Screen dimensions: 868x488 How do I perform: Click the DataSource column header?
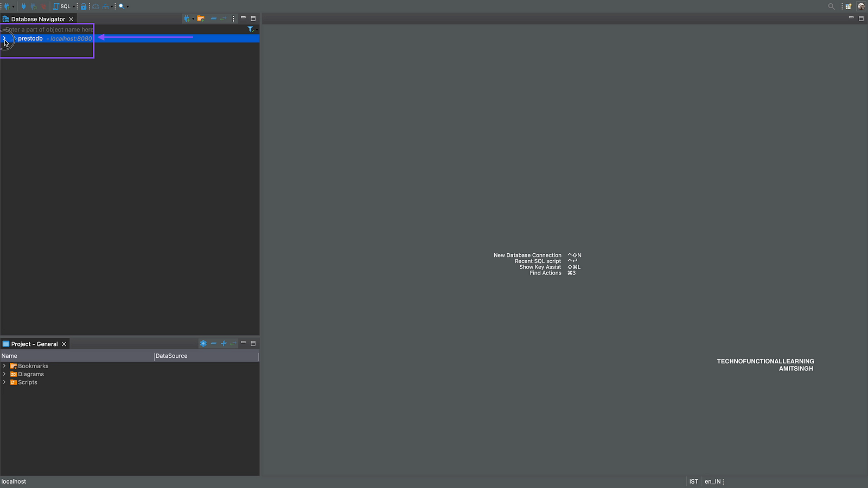[x=206, y=356]
